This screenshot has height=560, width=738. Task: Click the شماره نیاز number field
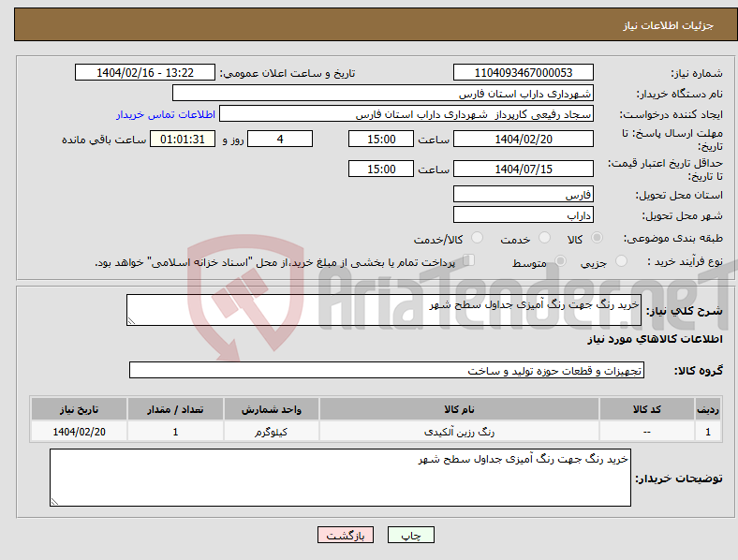pos(523,72)
